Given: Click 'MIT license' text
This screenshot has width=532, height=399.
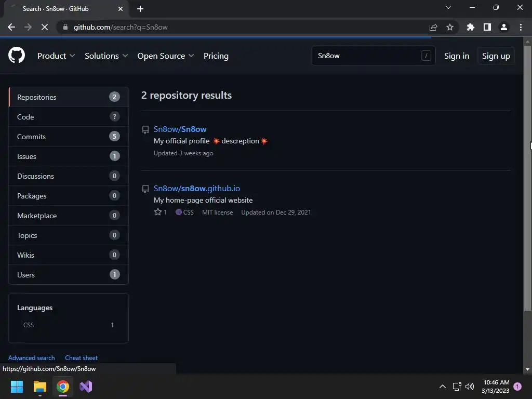Looking at the screenshot, I should (x=218, y=212).
